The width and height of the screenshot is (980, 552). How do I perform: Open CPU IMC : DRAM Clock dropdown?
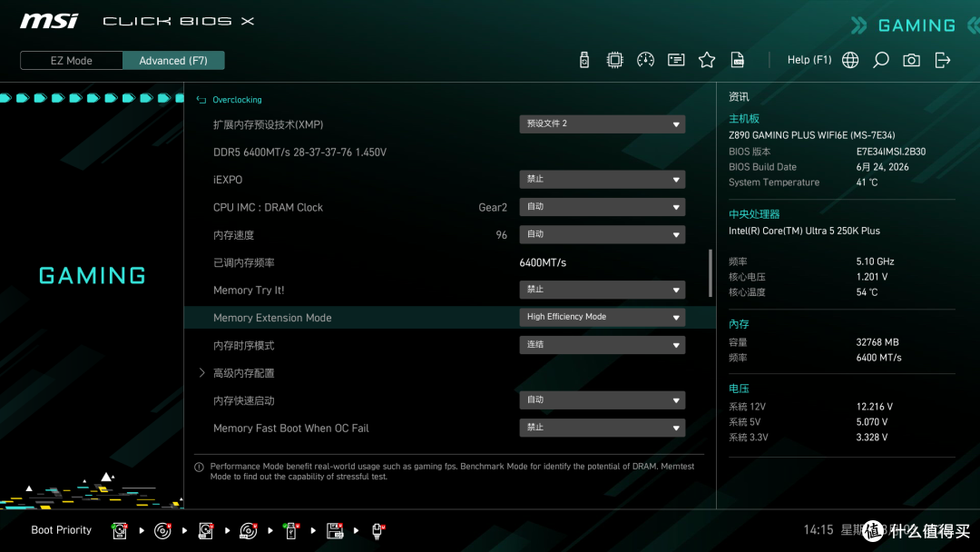(602, 207)
